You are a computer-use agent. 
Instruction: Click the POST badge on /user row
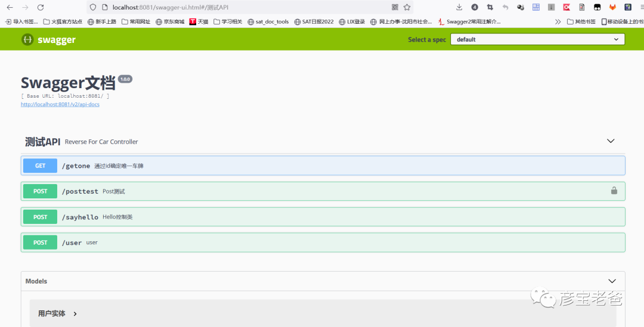coord(41,242)
